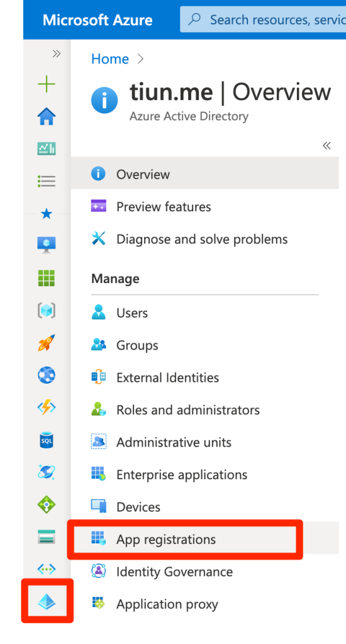
Task: Open App Services globe icon
Action: [47, 375]
